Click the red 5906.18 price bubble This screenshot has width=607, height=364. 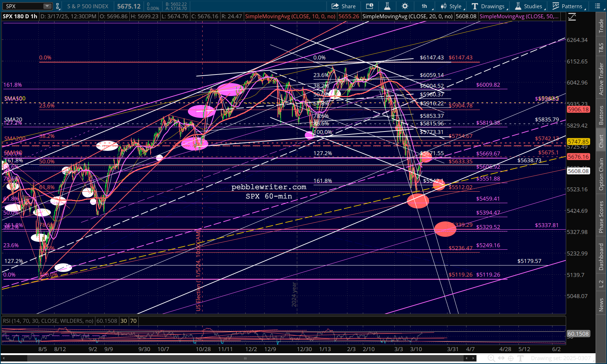pyautogui.click(x=578, y=110)
